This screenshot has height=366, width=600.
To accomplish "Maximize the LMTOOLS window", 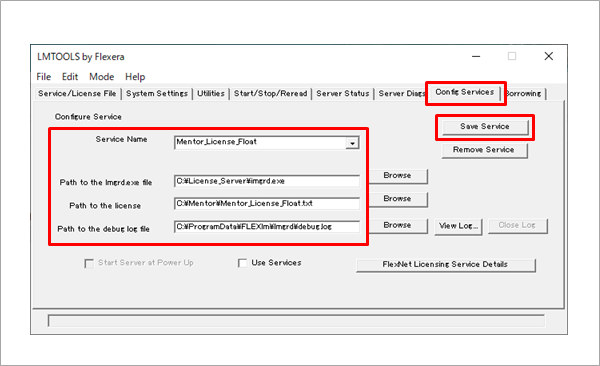I will (512, 56).
